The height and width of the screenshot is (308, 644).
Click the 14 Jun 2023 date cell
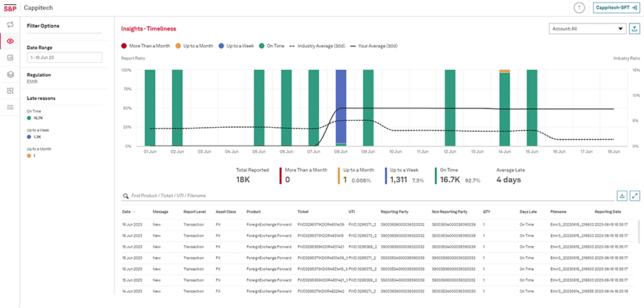[132, 291]
